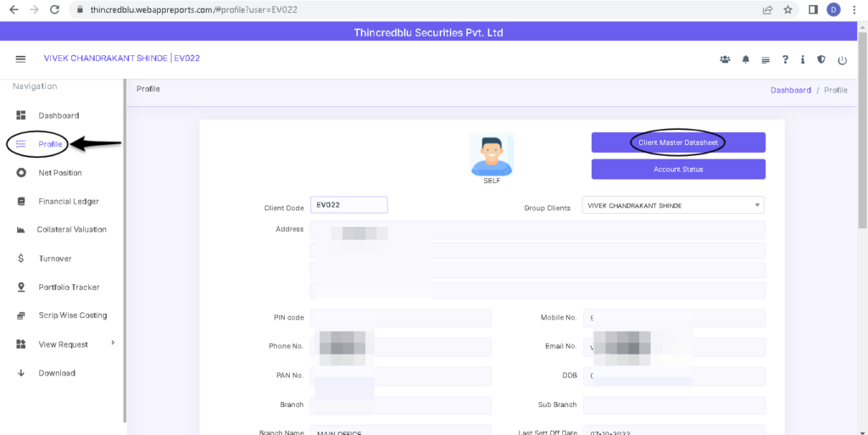Click the Phone No. field
Screen dimensions: 868x435
point(401,347)
